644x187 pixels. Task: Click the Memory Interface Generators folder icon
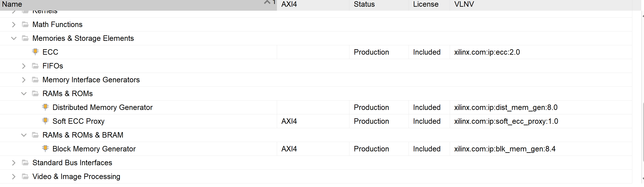pos(35,80)
